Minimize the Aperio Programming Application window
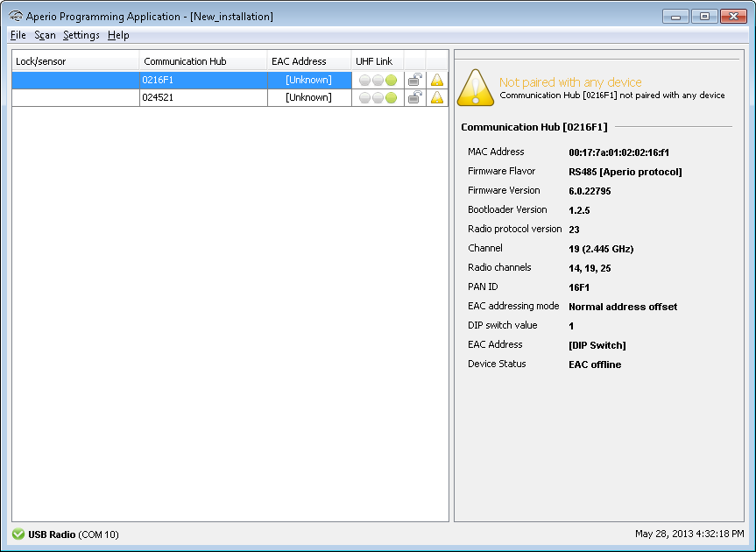The height and width of the screenshot is (552, 756). click(x=675, y=17)
